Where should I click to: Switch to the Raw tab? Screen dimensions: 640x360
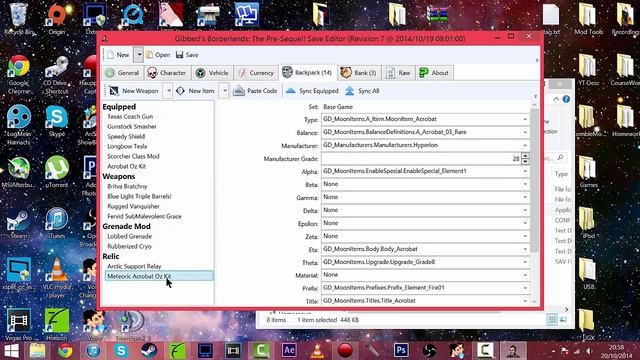click(398, 73)
